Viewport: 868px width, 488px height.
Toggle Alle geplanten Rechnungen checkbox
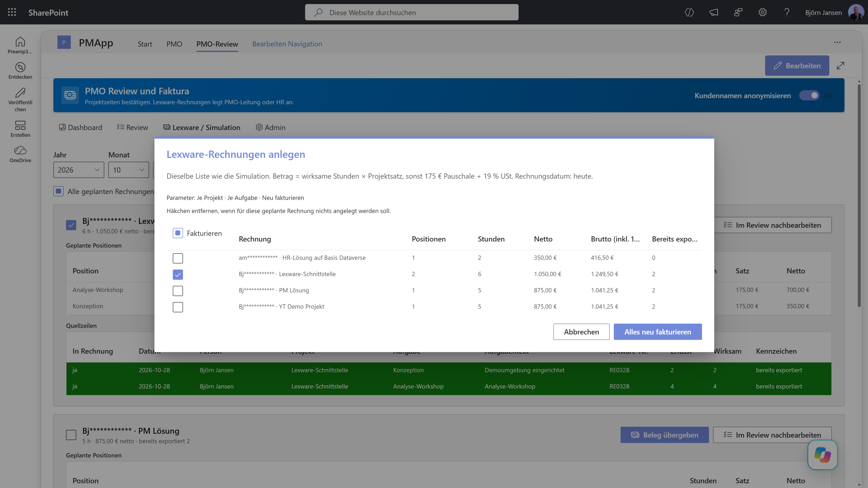click(58, 192)
